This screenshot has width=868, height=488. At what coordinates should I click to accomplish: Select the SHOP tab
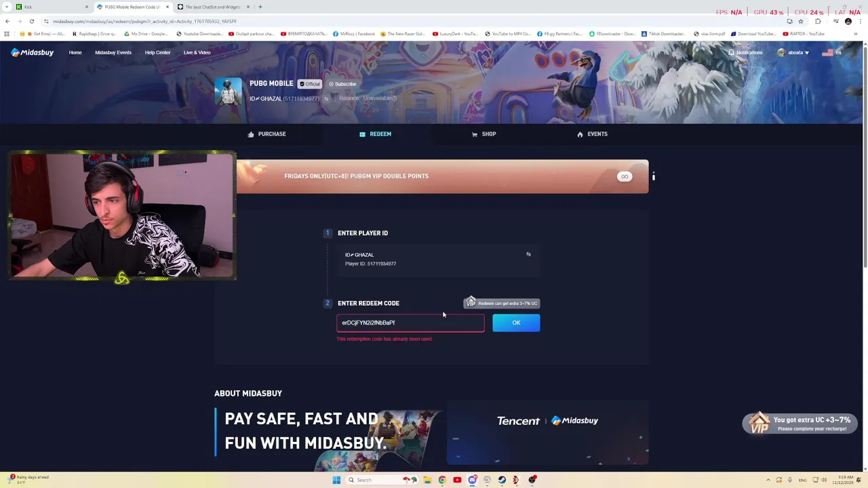pyautogui.click(x=484, y=134)
